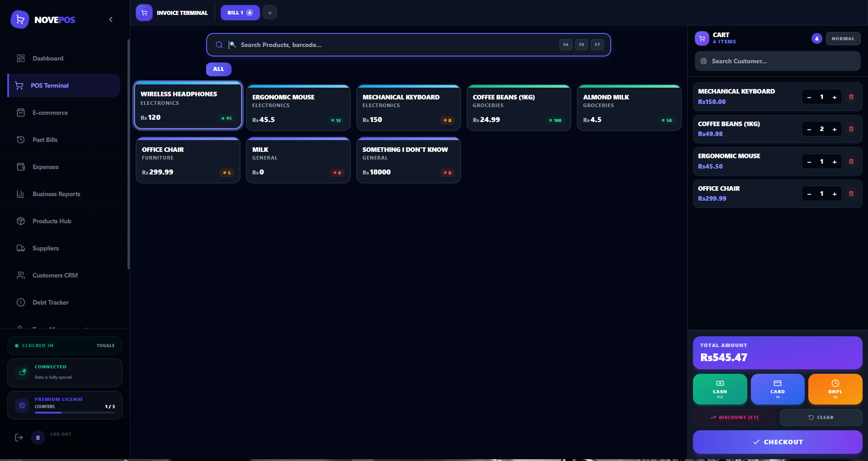Select the ALL category filter

(x=219, y=69)
